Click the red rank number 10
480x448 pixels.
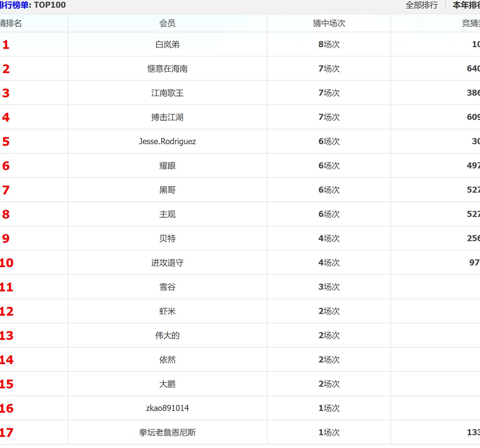(x=6, y=263)
